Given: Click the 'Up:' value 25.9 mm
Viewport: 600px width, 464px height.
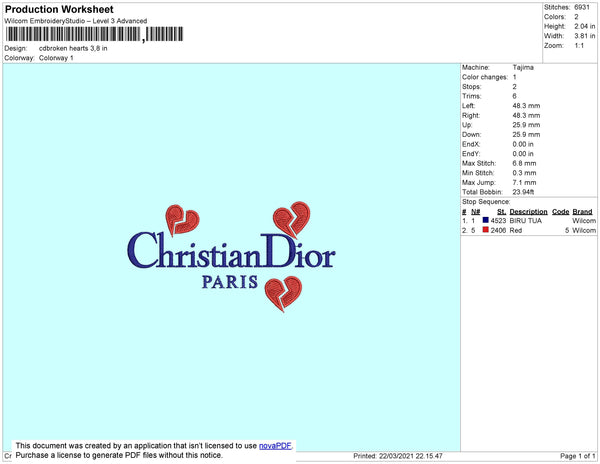Looking at the screenshot, I should pyautogui.click(x=526, y=125).
